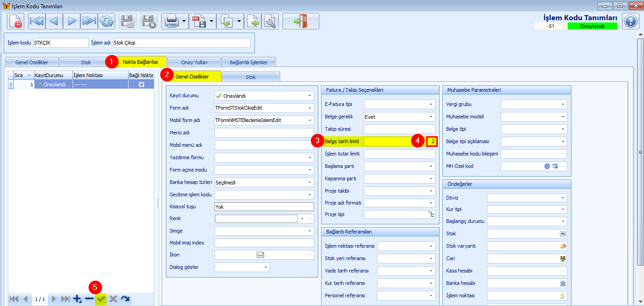Screen dimensions: 644x306
Task: Click KayıtDurumu column header
Action: click(53, 75)
